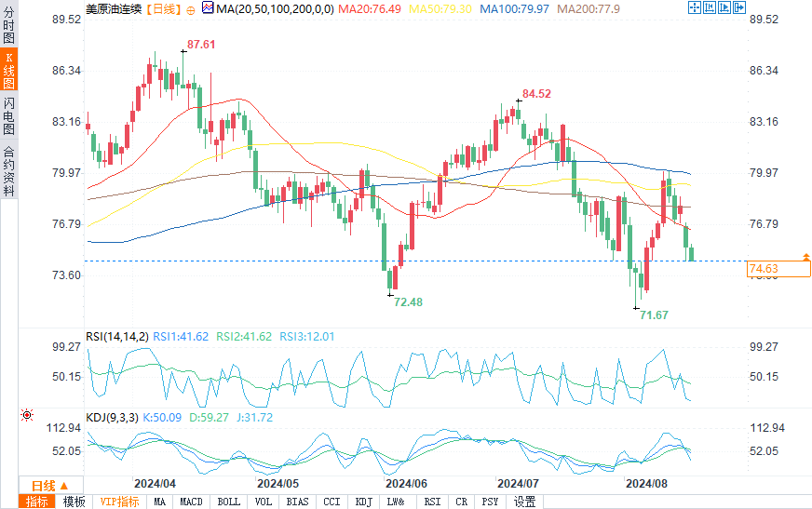Click the 2024/07 date axis label

tap(518, 484)
